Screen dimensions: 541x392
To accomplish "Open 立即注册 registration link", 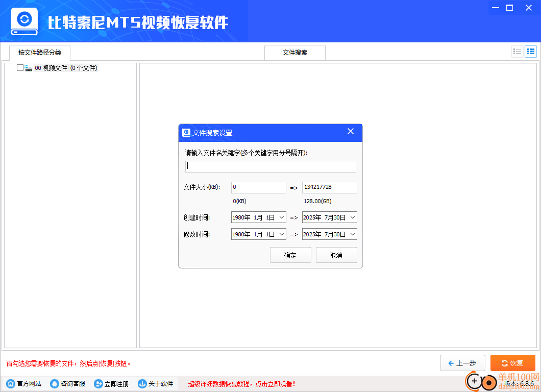I will tap(111, 384).
